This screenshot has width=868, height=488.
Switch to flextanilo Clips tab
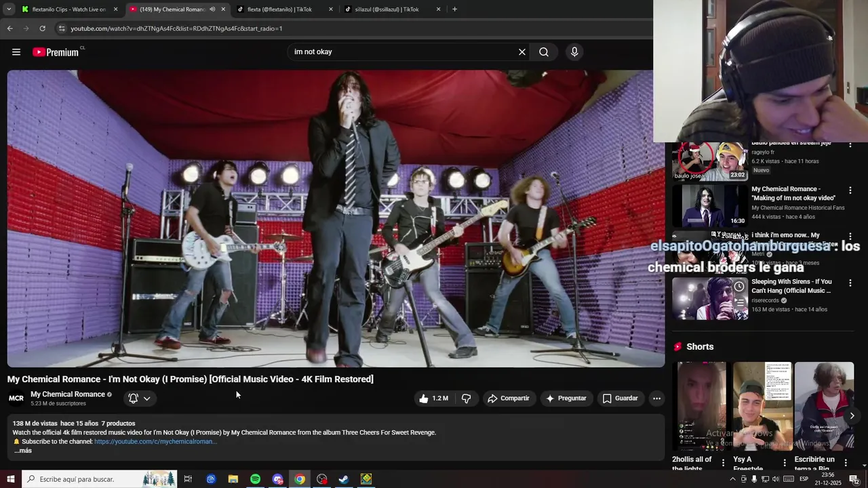68,9
